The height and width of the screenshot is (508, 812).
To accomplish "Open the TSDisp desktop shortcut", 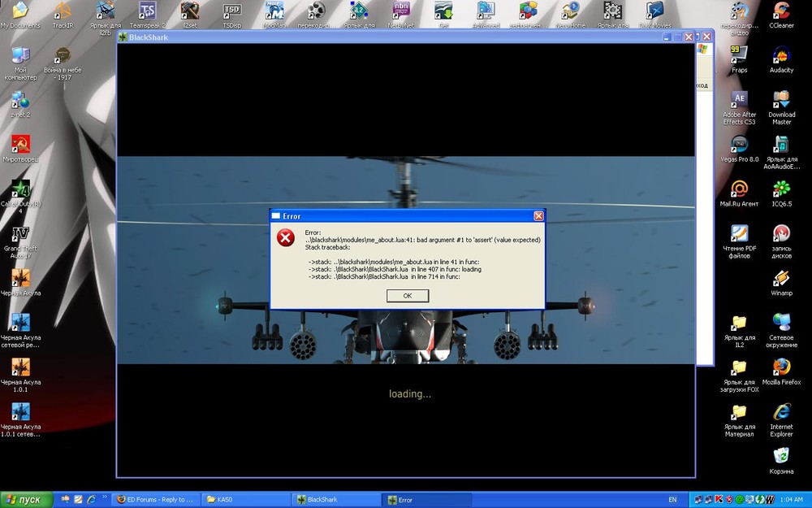I will tap(232, 15).
